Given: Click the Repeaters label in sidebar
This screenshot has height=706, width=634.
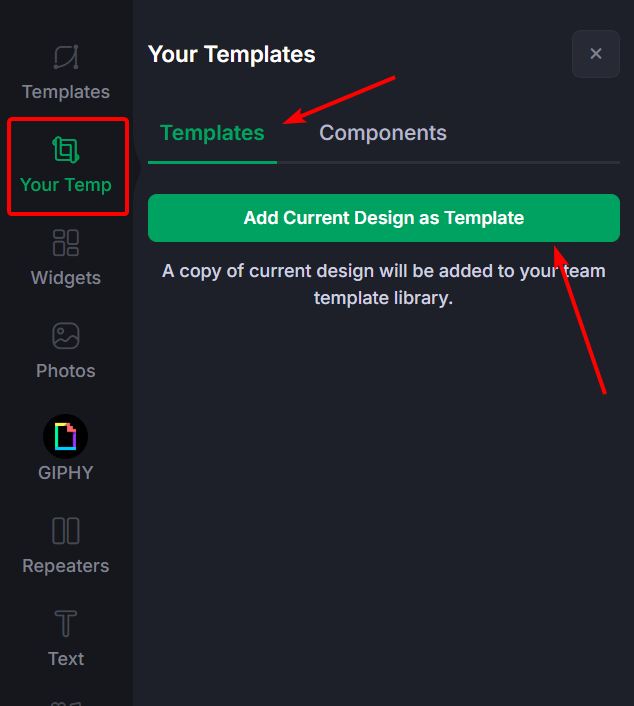Looking at the screenshot, I should [66, 566].
